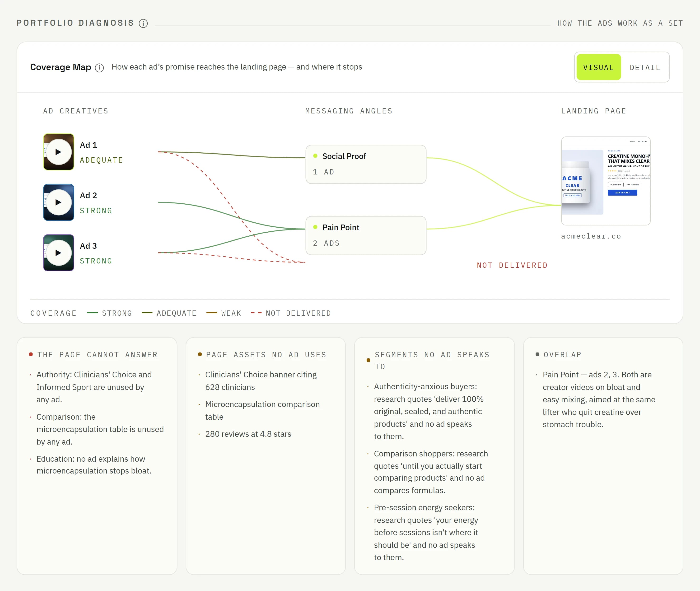
Task: Click the STRONG rating under Ad 2
Action: coord(96,211)
